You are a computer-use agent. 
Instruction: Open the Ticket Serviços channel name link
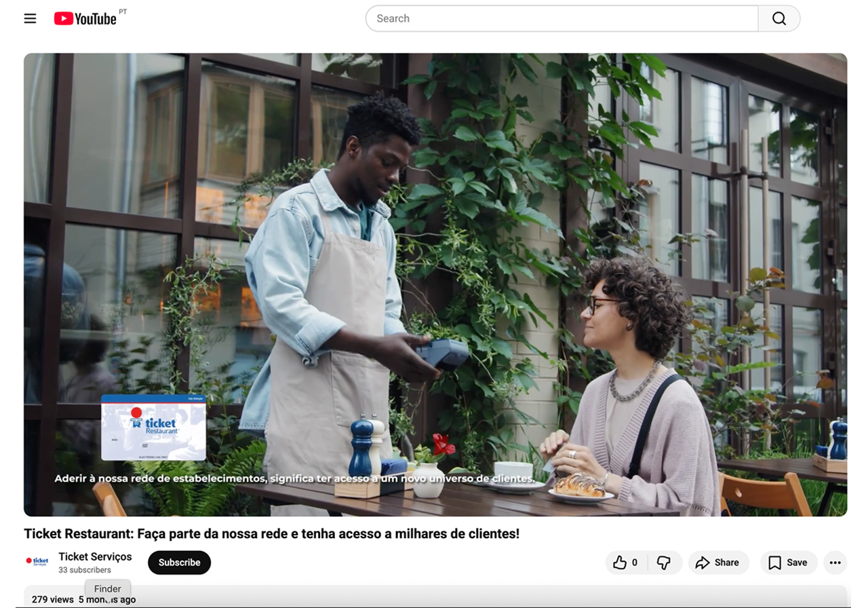point(95,556)
